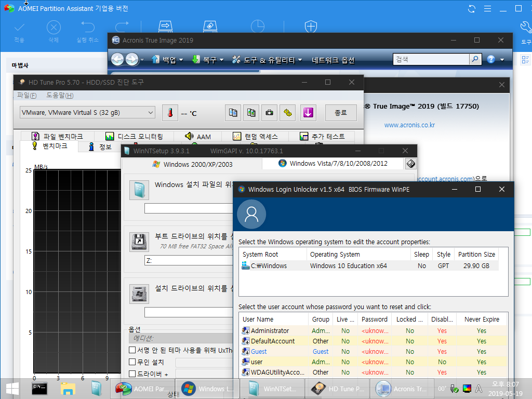The height and width of the screenshot is (399, 532).
Task: Click the Acronis forward navigation arrow
Action: click(132, 59)
